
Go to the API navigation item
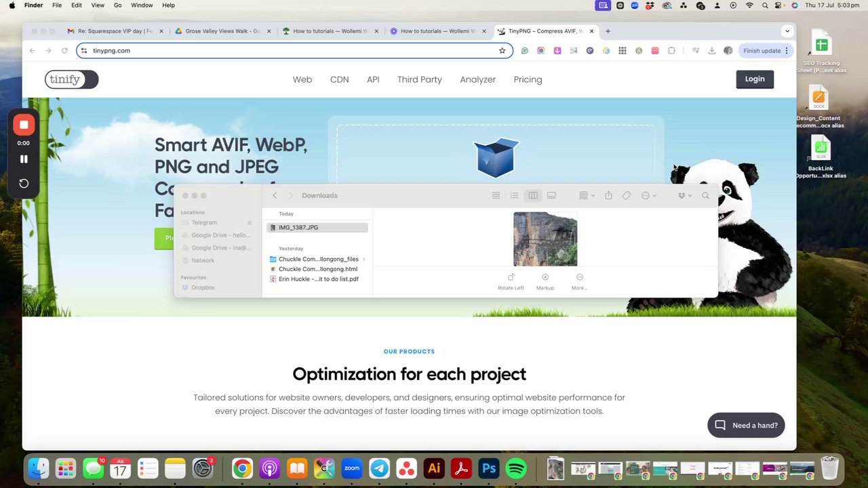point(373,79)
